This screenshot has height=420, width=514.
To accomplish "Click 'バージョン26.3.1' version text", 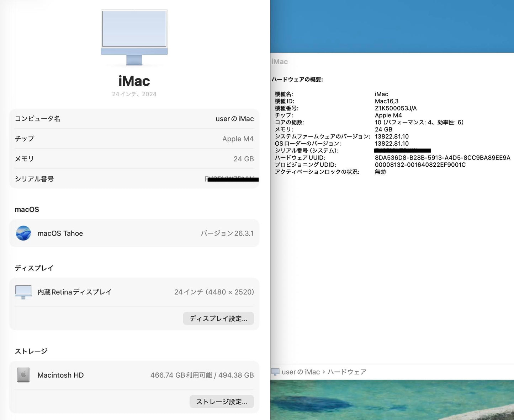I will [227, 233].
